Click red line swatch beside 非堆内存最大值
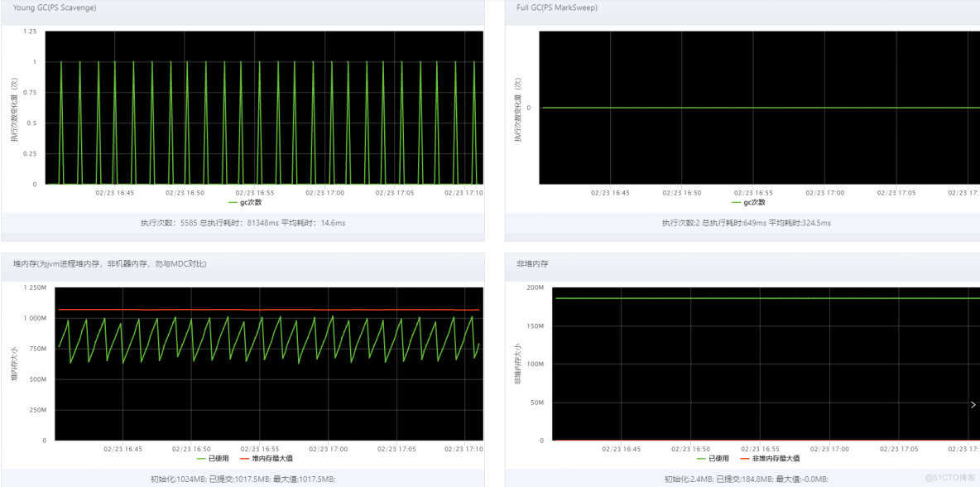The image size is (980, 487). click(x=745, y=458)
